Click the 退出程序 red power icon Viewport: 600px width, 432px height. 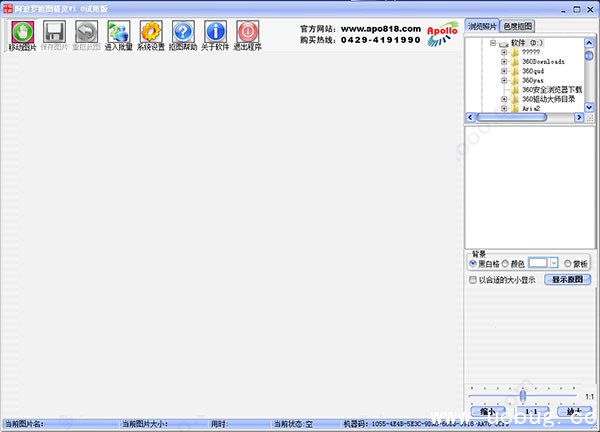246,32
